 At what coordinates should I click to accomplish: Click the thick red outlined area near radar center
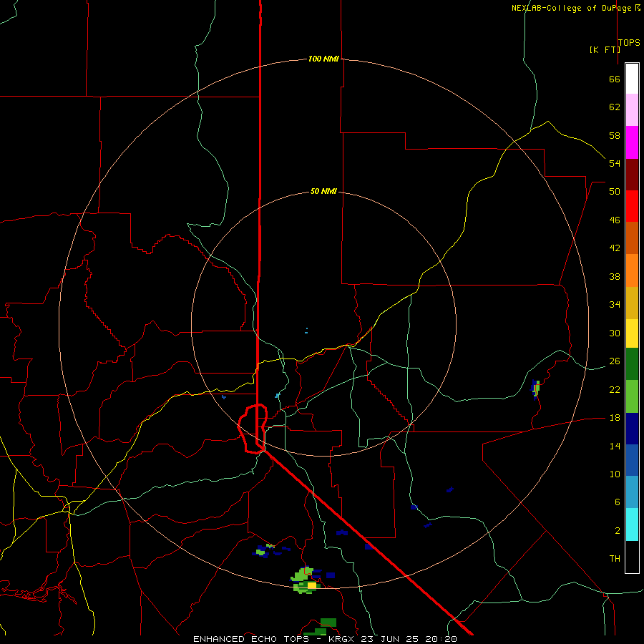253,429
